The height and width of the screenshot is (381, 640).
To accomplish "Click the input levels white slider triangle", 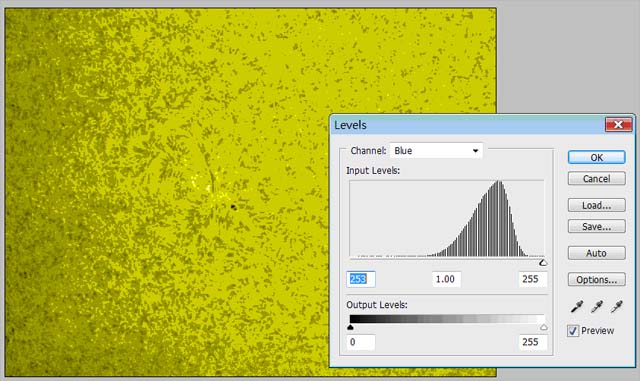I will [x=543, y=263].
